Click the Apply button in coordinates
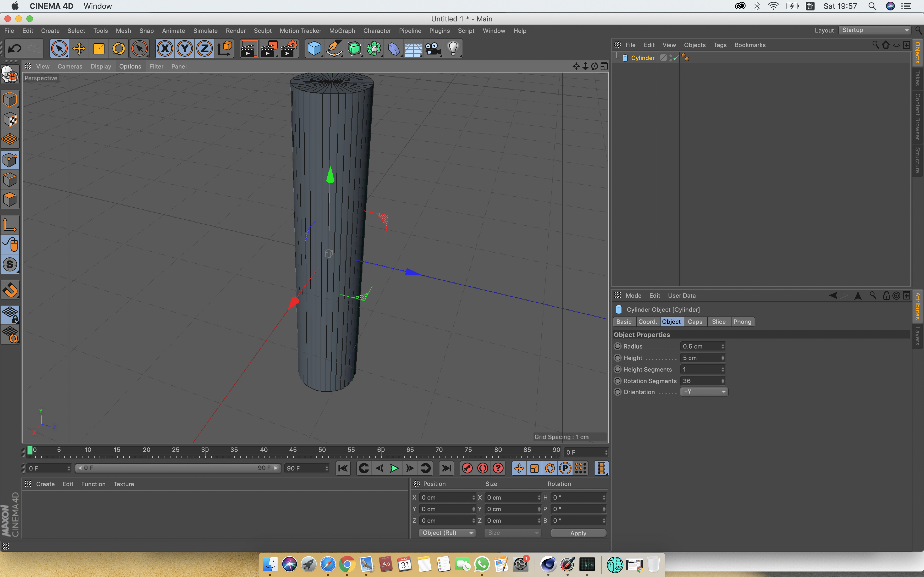 click(577, 532)
